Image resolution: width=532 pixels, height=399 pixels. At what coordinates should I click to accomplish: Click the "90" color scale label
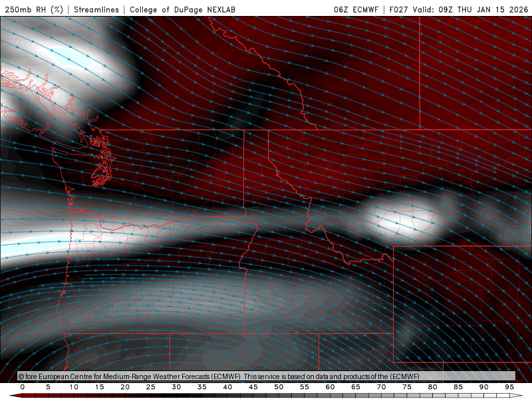pos(484,387)
